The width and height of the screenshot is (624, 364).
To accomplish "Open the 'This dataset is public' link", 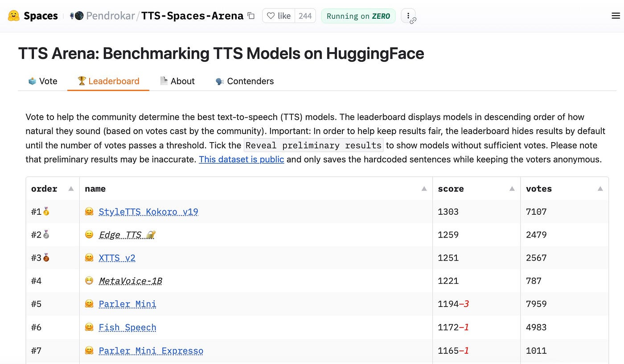I will [x=242, y=159].
